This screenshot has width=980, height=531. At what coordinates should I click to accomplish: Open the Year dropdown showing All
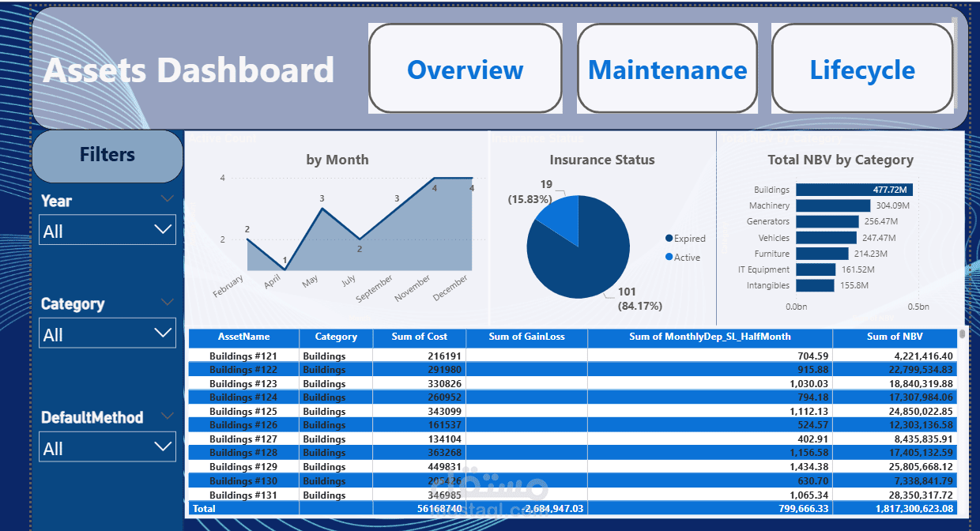(x=107, y=231)
